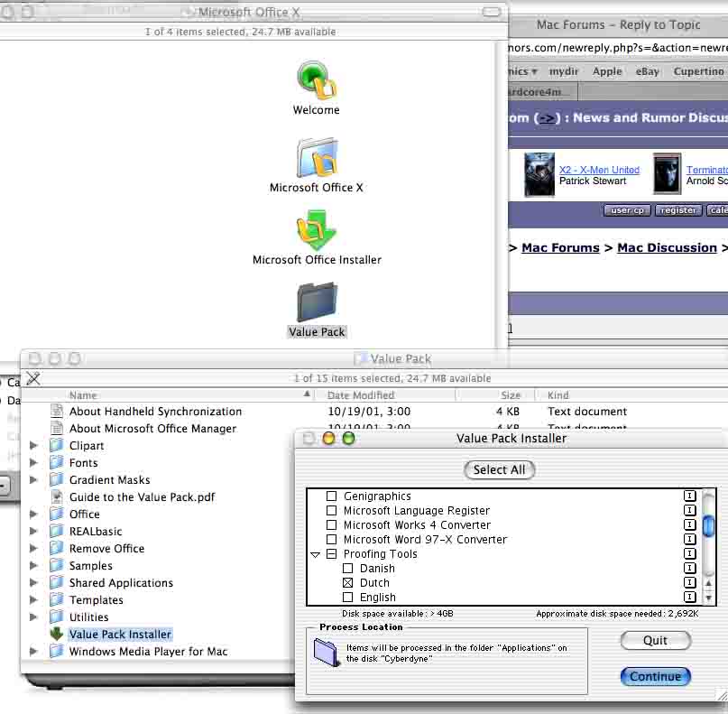Expand the Gradient Masks folder triangle
This screenshot has height=714, width=728.
point(33,479)
